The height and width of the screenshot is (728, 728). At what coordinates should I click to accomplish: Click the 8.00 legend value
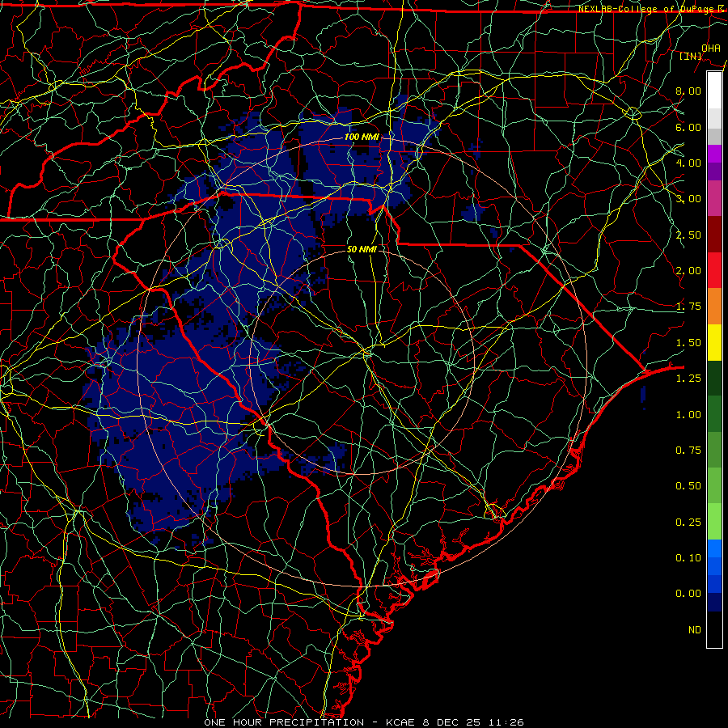point(688,91)
